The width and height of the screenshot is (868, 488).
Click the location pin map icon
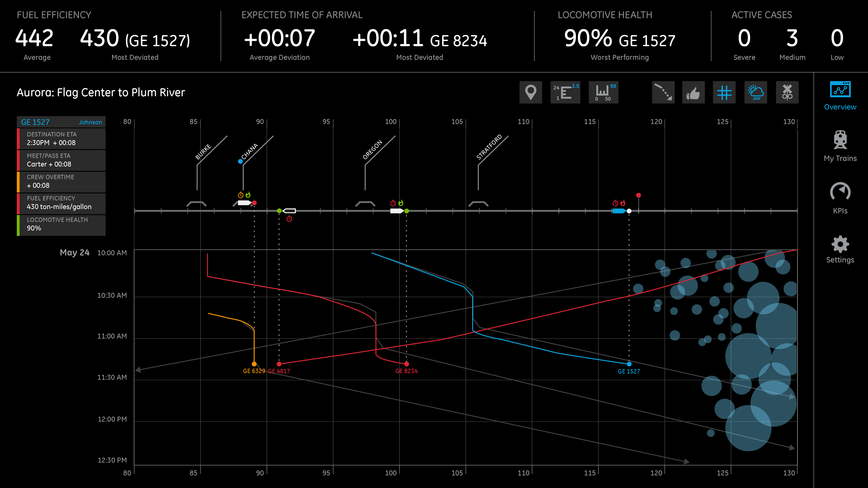531,92
